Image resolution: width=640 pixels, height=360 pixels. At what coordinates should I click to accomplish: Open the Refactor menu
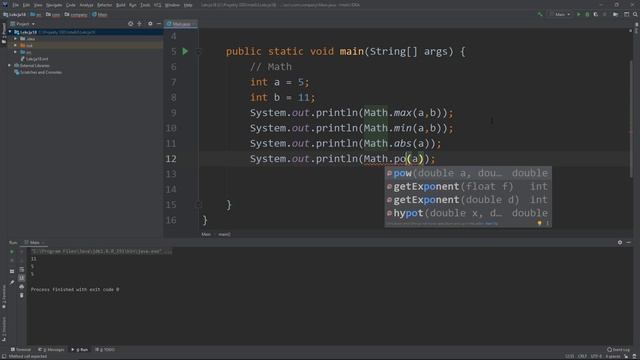click(104, 5)
